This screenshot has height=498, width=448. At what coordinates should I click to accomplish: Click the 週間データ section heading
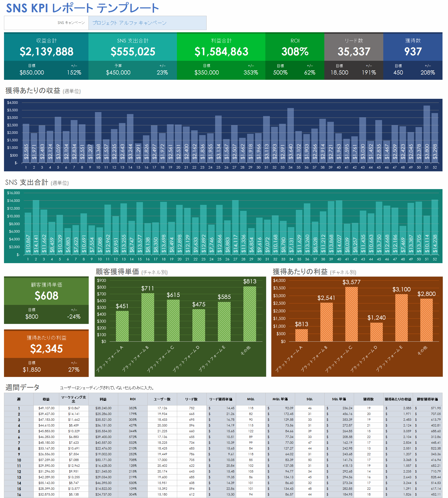pyautogui.click(x=22, y=387)
